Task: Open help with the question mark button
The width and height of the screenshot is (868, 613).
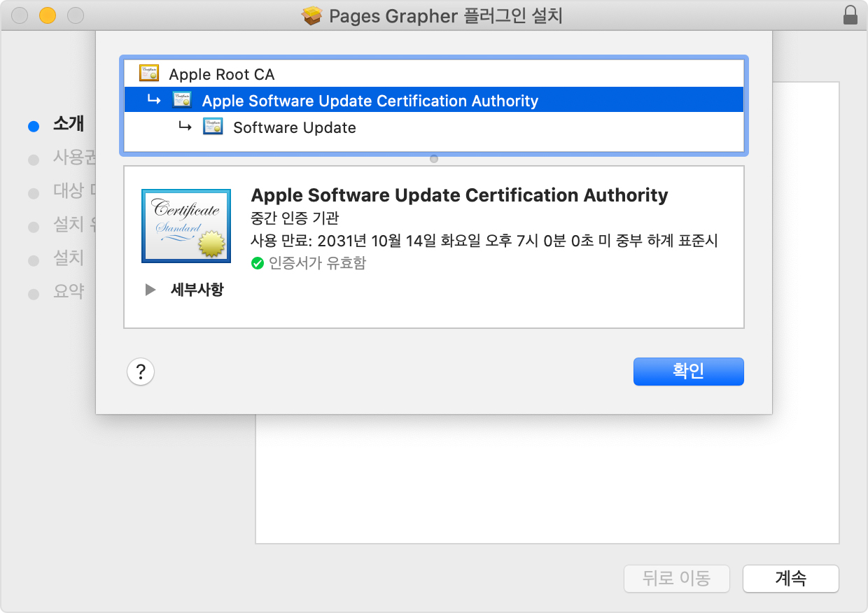Action: (x=141, y=371)
